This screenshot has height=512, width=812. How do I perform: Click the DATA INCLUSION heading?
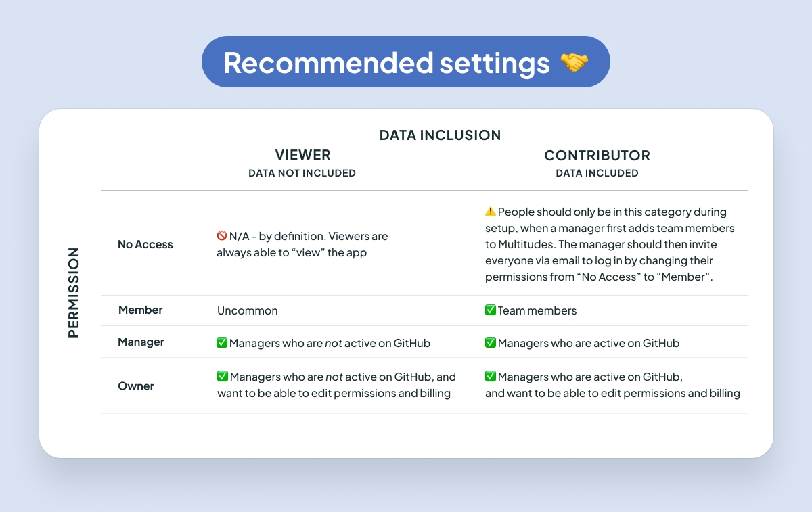coord(440,135)
